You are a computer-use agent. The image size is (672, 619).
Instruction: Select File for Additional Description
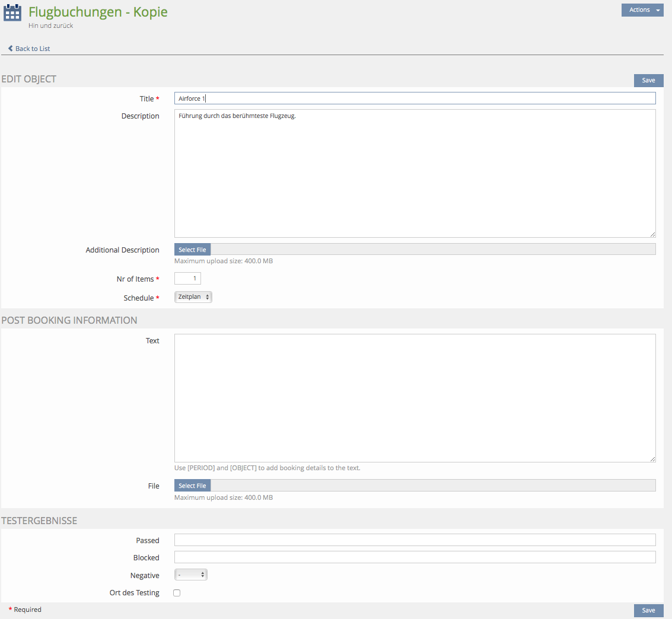click(x=192, y=250)
